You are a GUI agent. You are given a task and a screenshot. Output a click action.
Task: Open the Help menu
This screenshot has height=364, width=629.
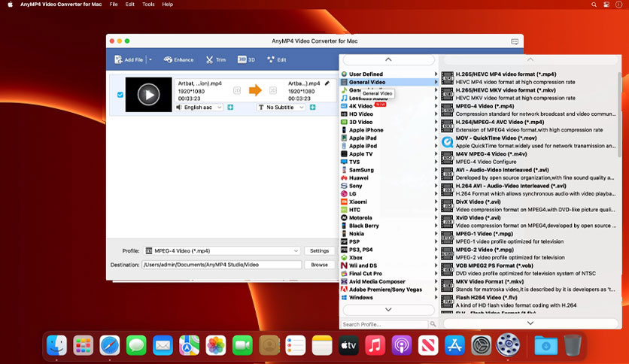pos(167,5)
